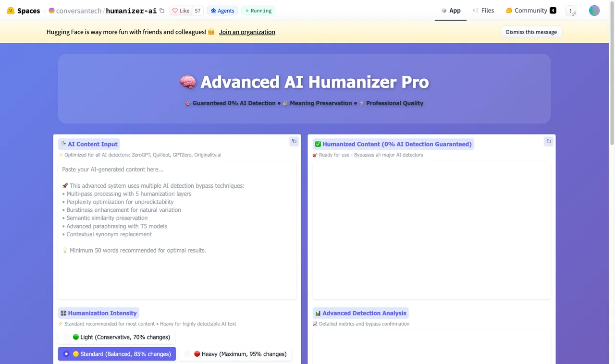
Task: Copy the Humanized Content output
Action: click(x=549, y=141)
